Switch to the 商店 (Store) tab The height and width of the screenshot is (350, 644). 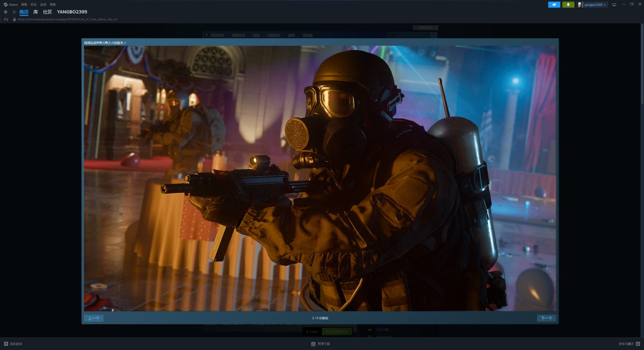pos(24,12)
